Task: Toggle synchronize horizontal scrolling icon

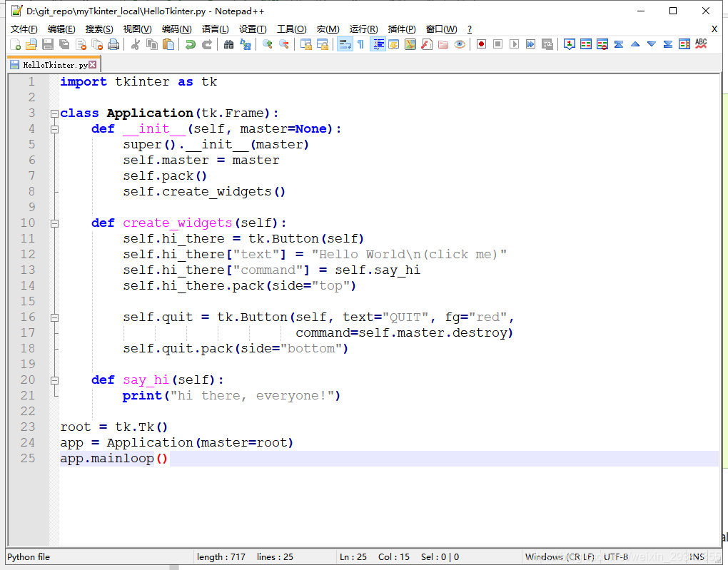Action: [322, 44]
